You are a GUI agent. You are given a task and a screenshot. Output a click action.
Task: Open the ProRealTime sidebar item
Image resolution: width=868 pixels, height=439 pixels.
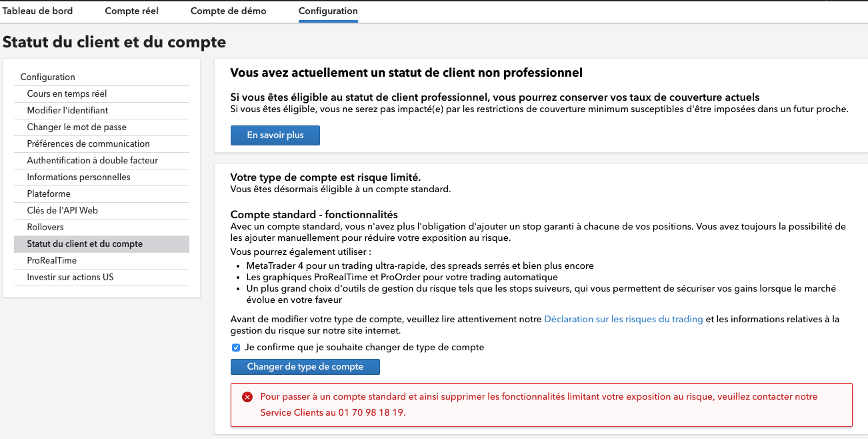[52, 261]
